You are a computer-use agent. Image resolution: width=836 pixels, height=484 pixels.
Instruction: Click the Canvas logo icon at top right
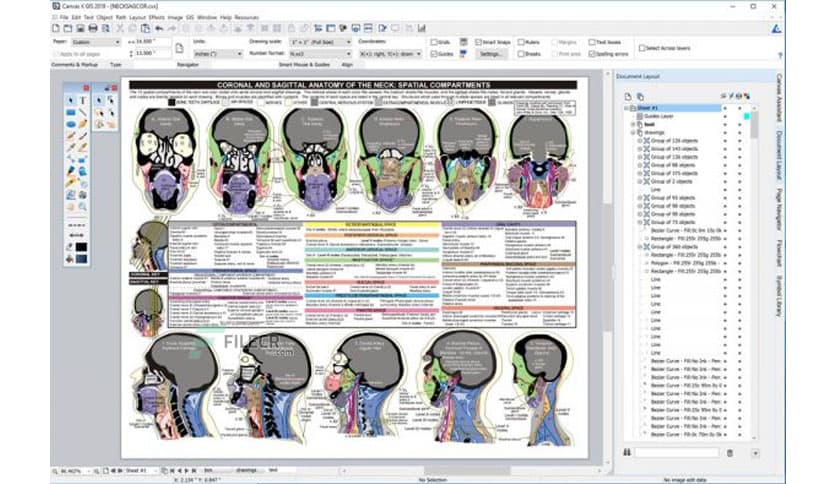pos(776,29)
